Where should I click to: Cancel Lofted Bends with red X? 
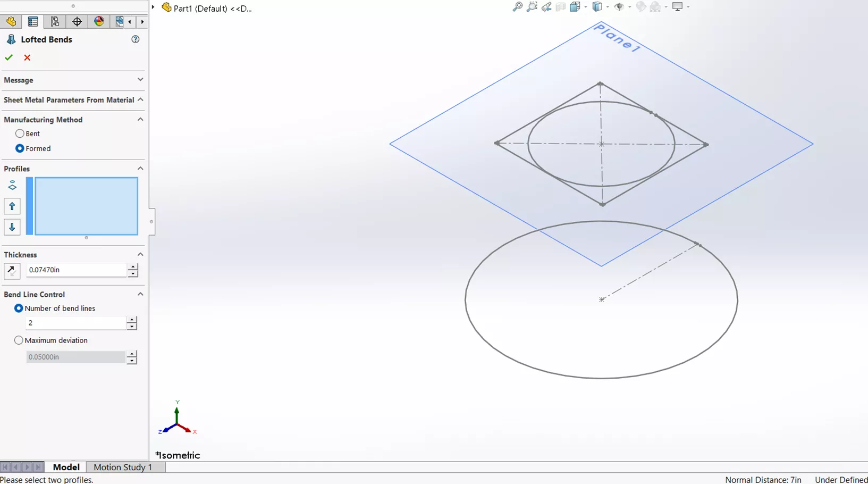tap(27, 57)
